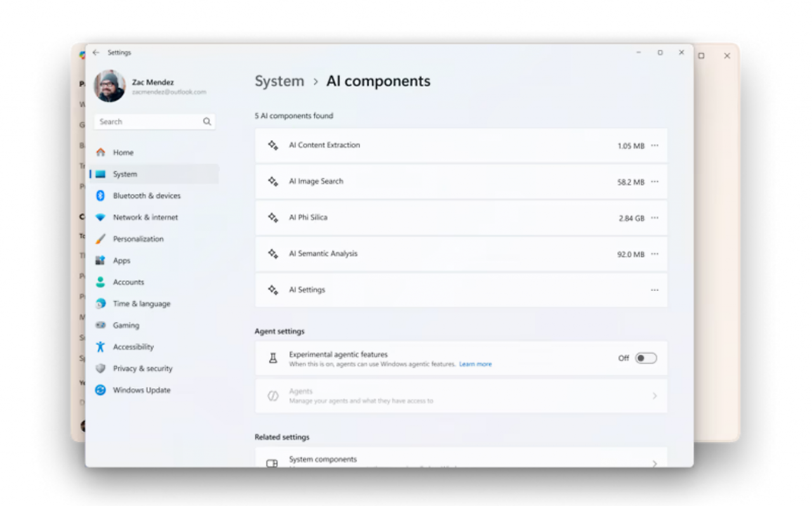Click the sparkle icon beside AI Phi Silica
The image size is (812, 506).
pos(273,217)
